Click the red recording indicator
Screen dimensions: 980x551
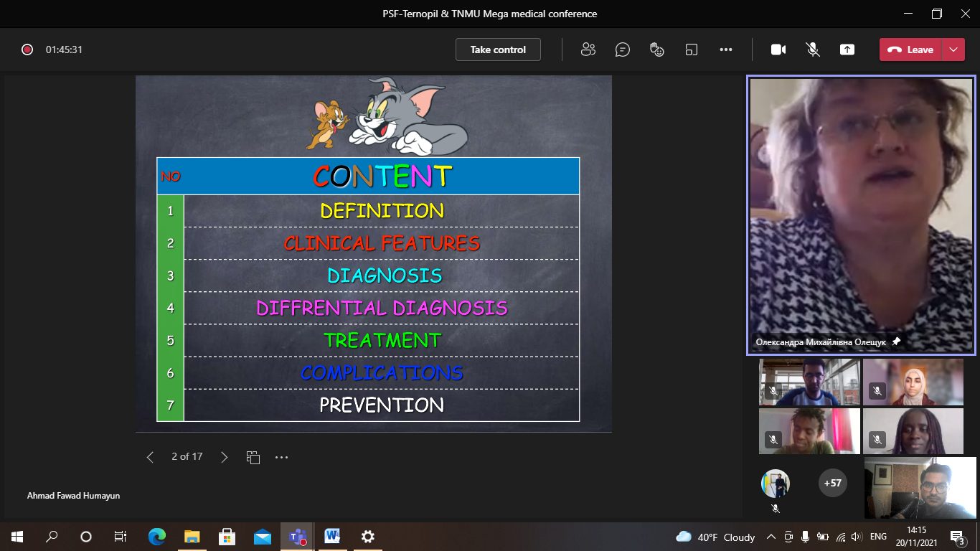[27, 50]
